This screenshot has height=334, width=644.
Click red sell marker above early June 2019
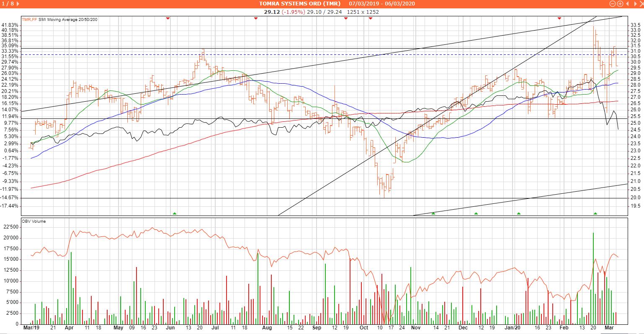tap(168, 18)
